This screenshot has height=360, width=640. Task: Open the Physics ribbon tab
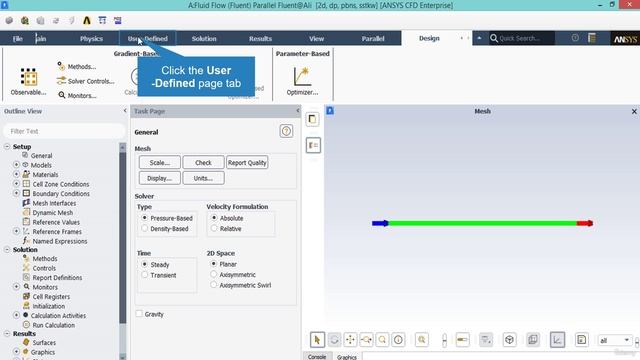click(x=91, y=39)
